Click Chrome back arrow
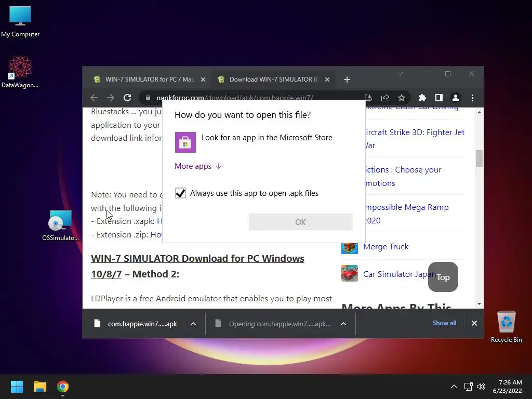 pos(95,98)
